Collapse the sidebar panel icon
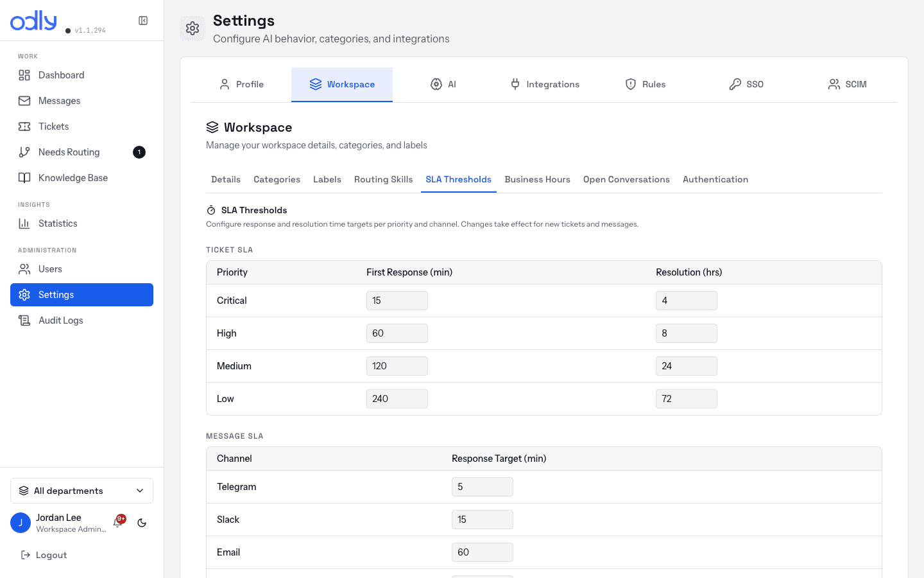The width and height of the screenshot is (924, 578). pyautogui.click(x=143, y=21)
